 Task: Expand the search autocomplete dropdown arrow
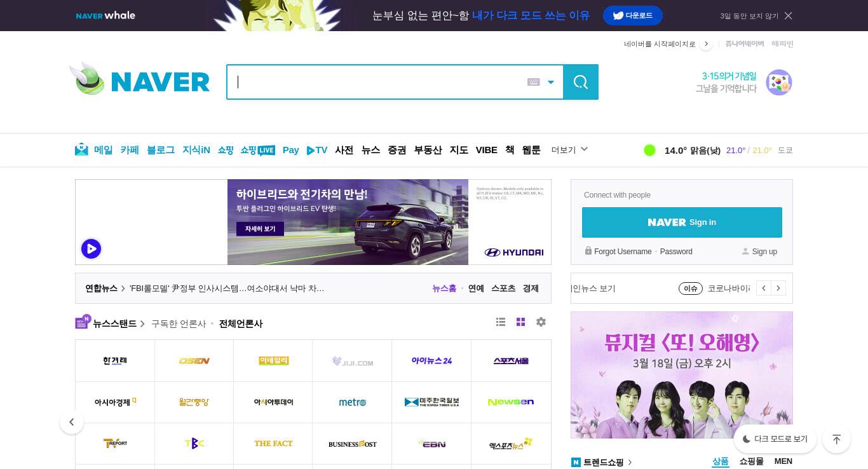pos(551,82)
